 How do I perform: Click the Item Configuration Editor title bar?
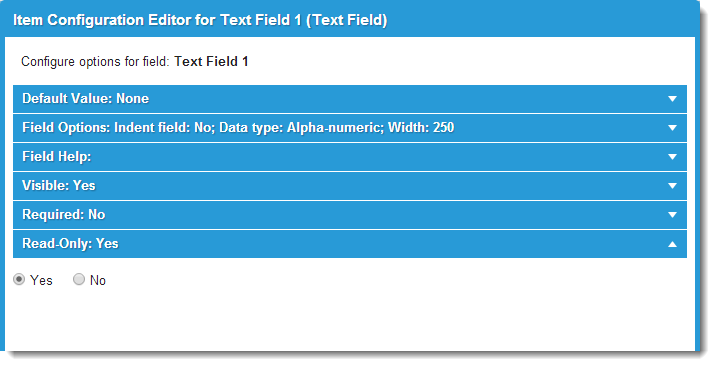coord(350,20)
